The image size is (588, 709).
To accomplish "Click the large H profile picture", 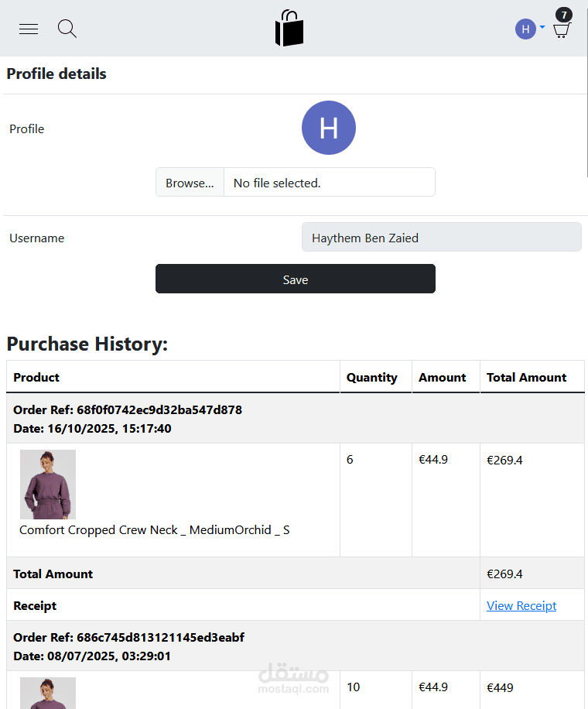I will click(x=328, y=128).
